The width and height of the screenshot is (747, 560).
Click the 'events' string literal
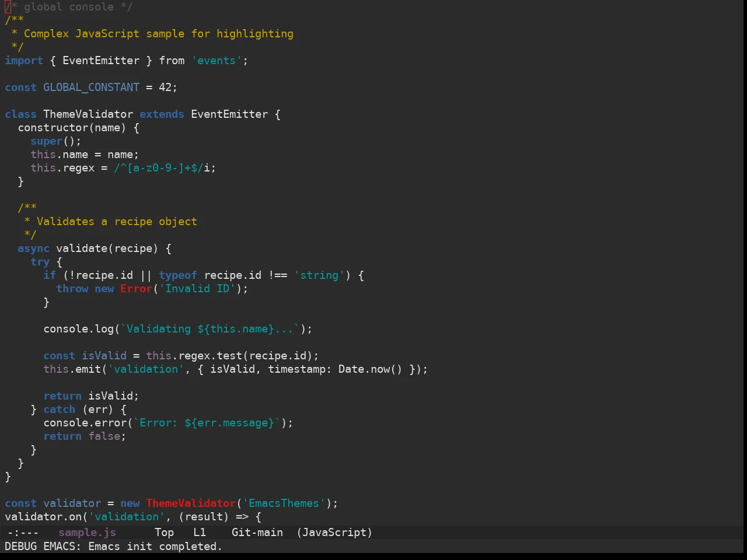[217, 61]
